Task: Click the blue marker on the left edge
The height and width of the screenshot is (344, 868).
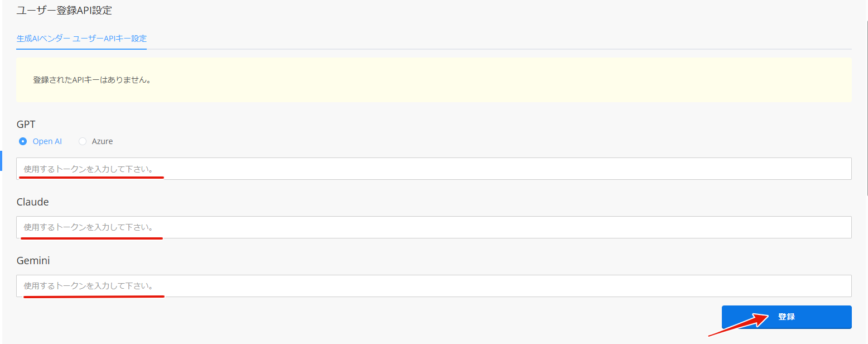Action: pyautogui.click(x=1, y=160)
